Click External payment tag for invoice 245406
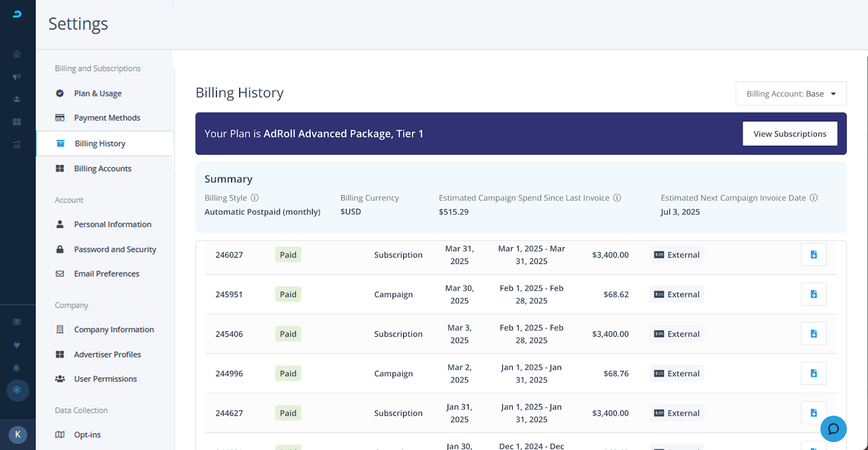 pos(676,334)
